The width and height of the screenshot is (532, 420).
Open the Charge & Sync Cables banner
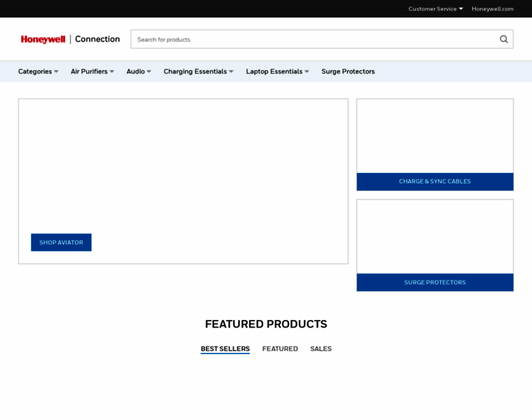[x=435, y=181]
